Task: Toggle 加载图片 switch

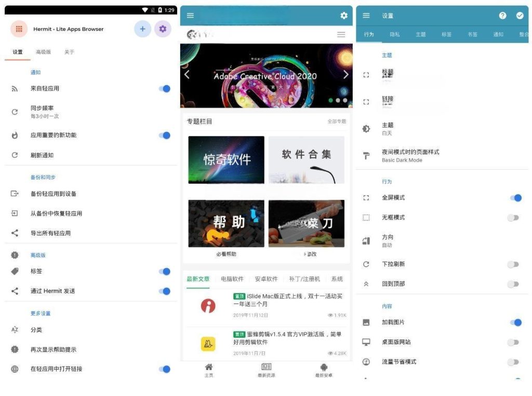Action: tap(516, 322)
